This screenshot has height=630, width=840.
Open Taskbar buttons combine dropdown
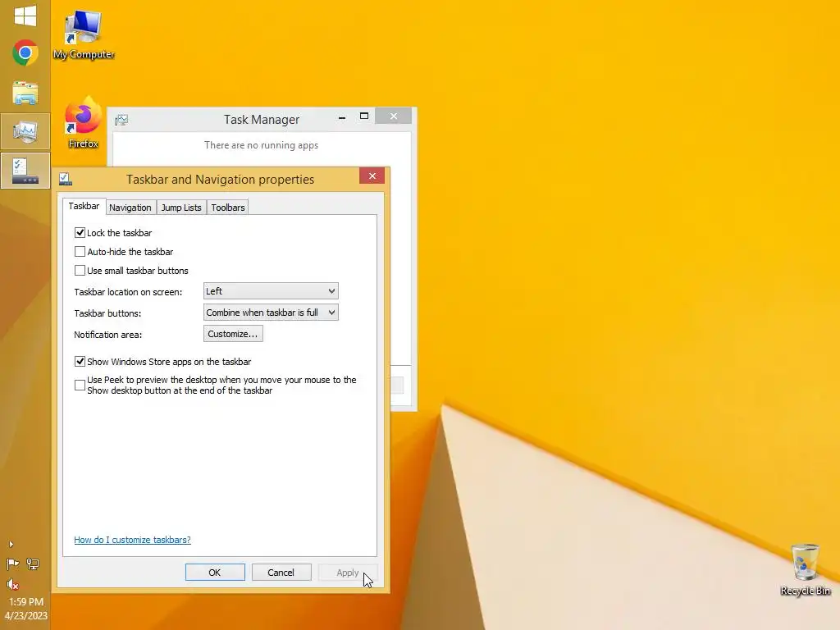pyautogui.click(x=271, y=313)
